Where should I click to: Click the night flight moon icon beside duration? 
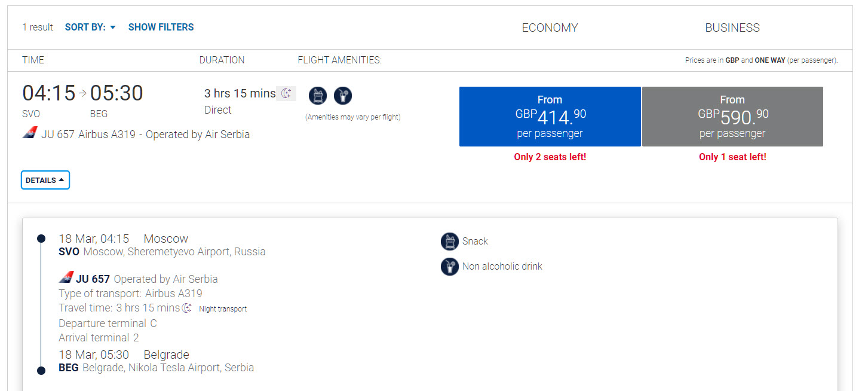[286, 93]
